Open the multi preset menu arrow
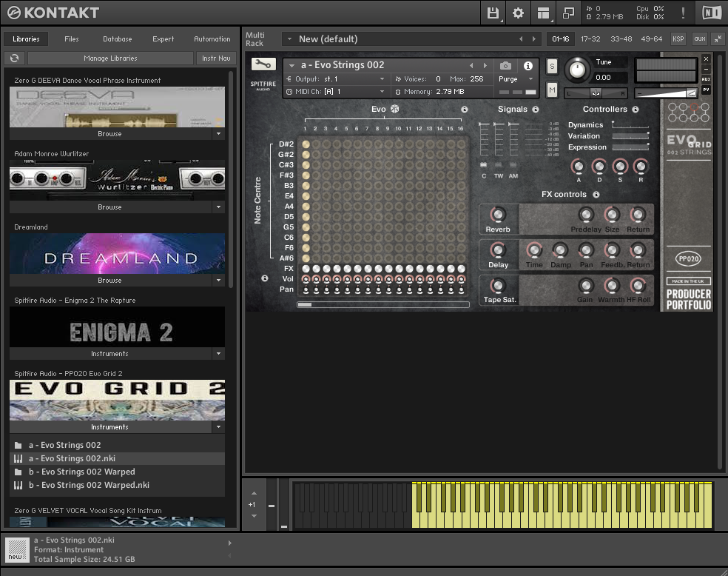The height and width of the screenshot is (576, 728). (x=289, y=39)
